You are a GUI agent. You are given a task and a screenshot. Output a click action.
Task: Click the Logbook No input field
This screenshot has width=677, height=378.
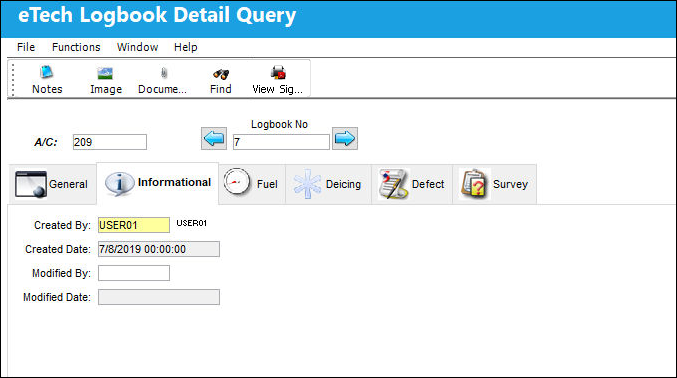click(x=281, y=142)
